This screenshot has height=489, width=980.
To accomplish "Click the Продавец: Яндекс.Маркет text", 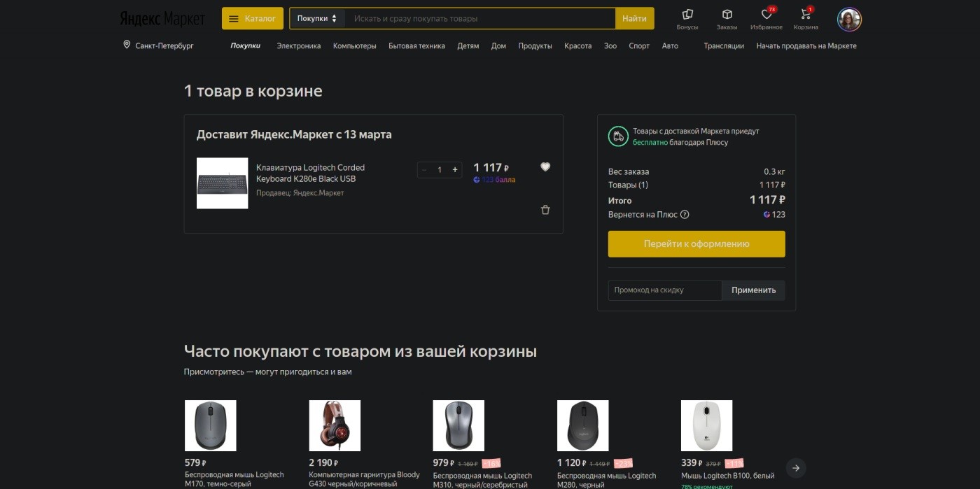I will coord(300,193).
